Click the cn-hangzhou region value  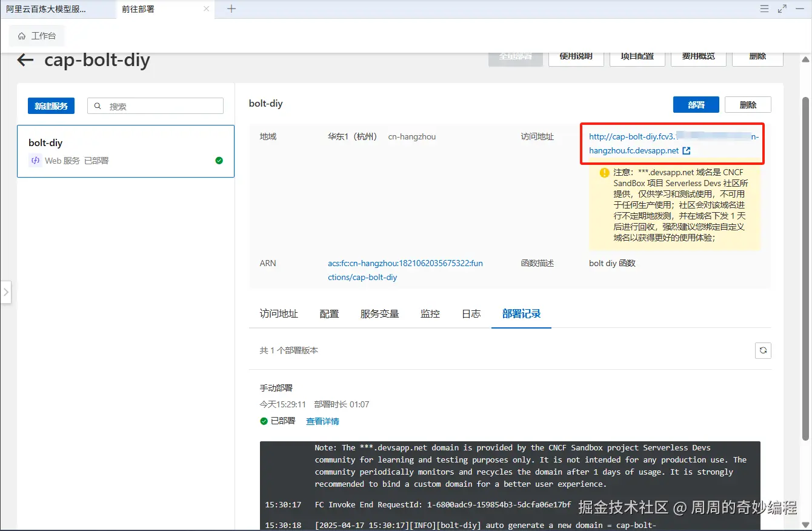tap(412, 136)
